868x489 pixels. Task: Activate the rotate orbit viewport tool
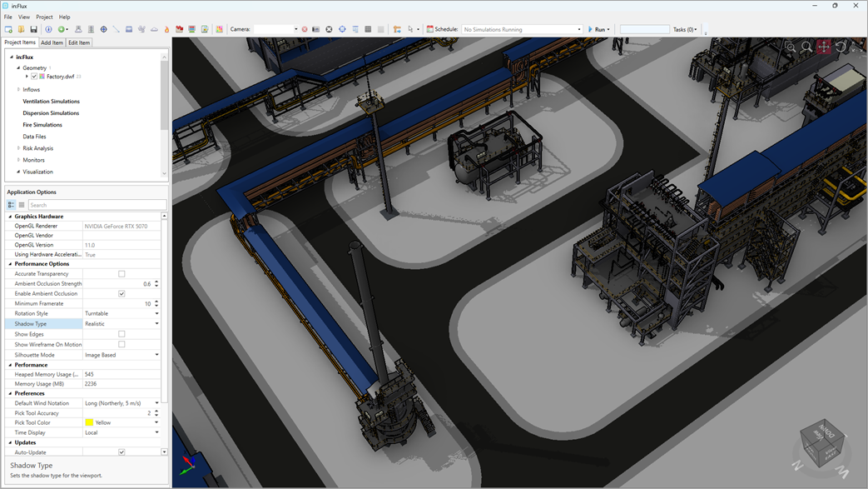coord(841,47)
